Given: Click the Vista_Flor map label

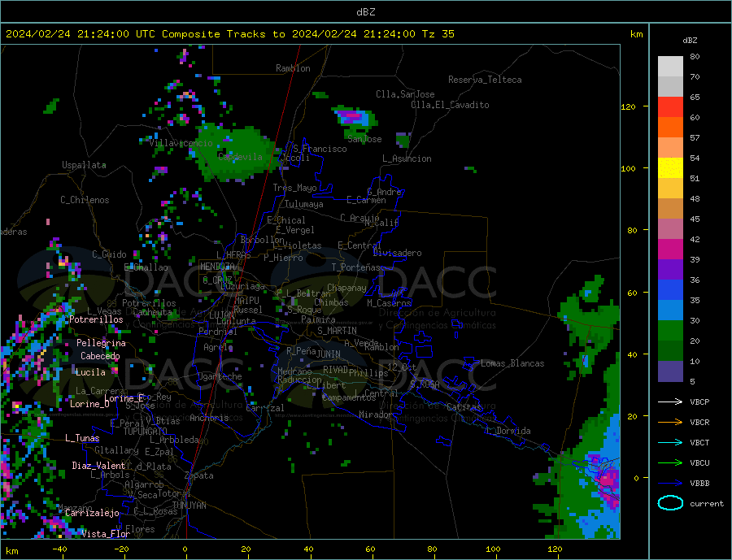Looking at the screenshot, I should (106, 534).
